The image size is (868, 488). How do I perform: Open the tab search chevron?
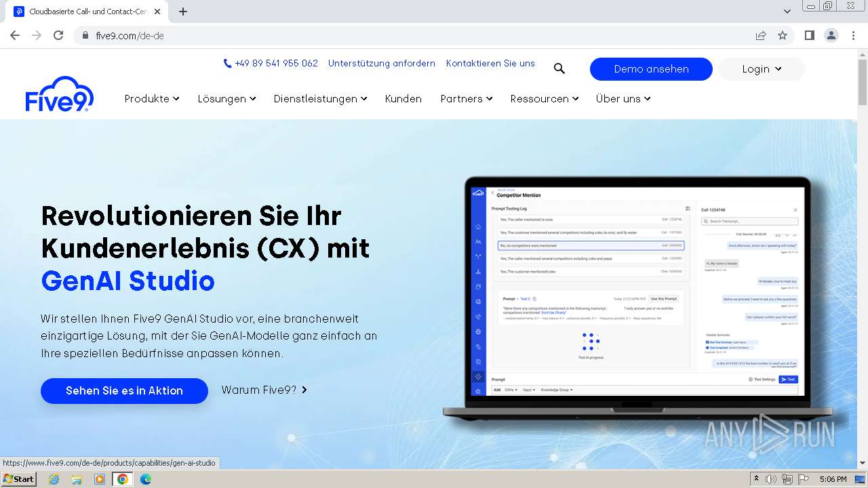[787, 12]
